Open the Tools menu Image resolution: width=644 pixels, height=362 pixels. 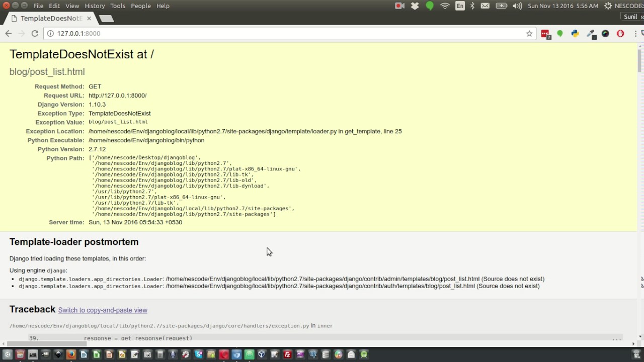pos(118,6)
